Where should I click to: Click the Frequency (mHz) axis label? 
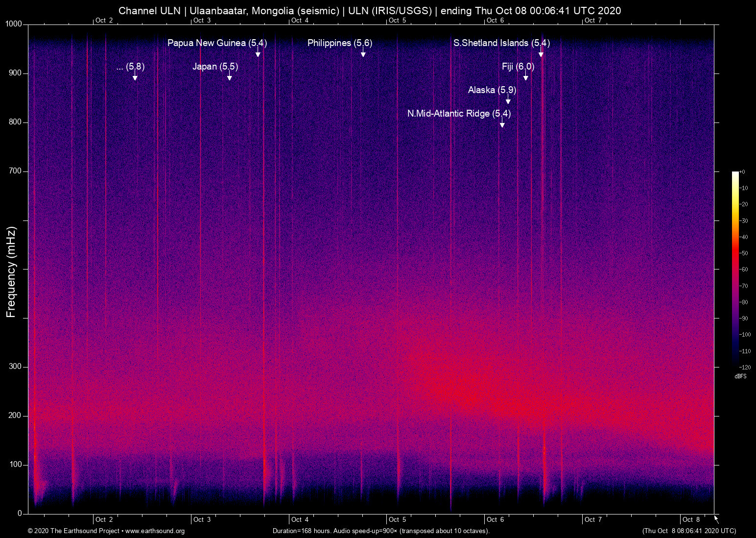11,272
